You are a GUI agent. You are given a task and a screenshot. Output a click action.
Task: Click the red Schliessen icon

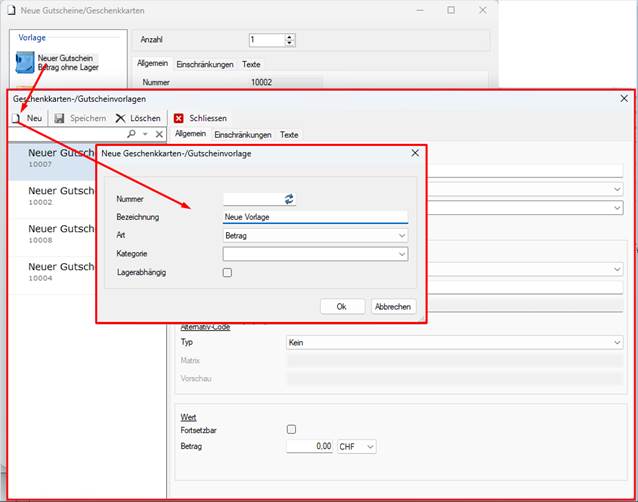click(x=178, y=118)
